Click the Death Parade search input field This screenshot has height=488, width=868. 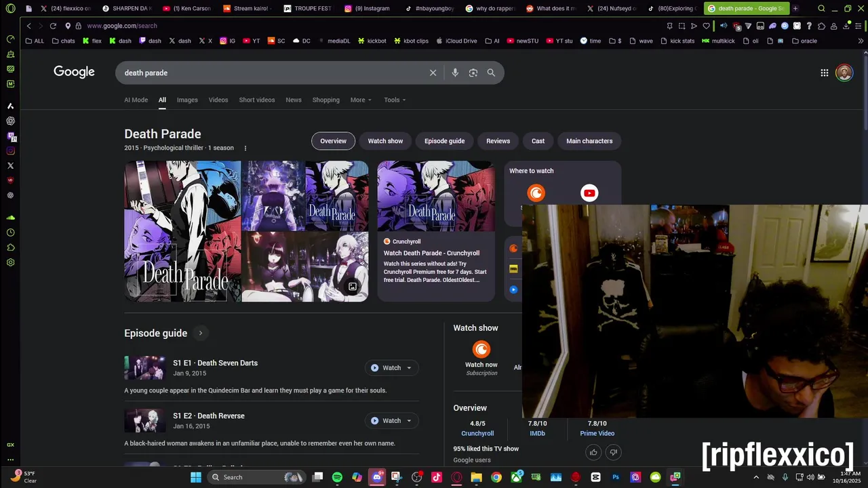[x=271, y=73]
